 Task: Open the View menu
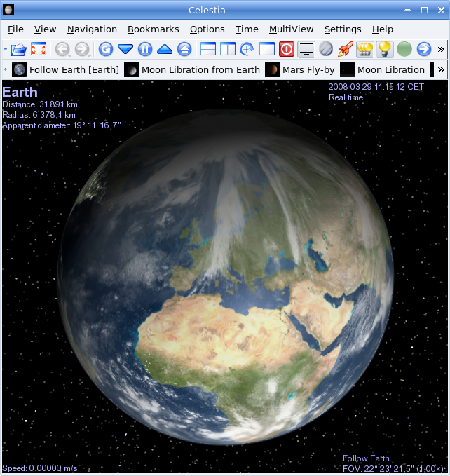(46, 29)
